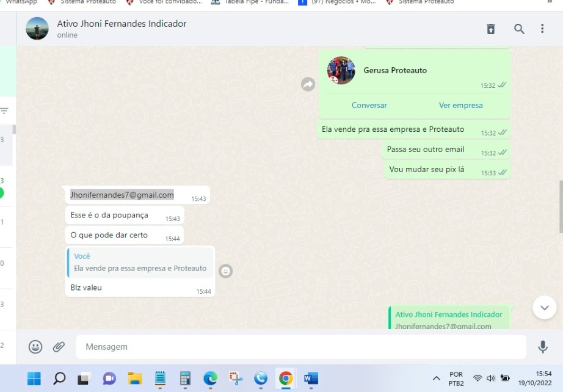Switch to the Tabela Fipe browser tab
The image size is (563, 392).
[x=250, y=2]
